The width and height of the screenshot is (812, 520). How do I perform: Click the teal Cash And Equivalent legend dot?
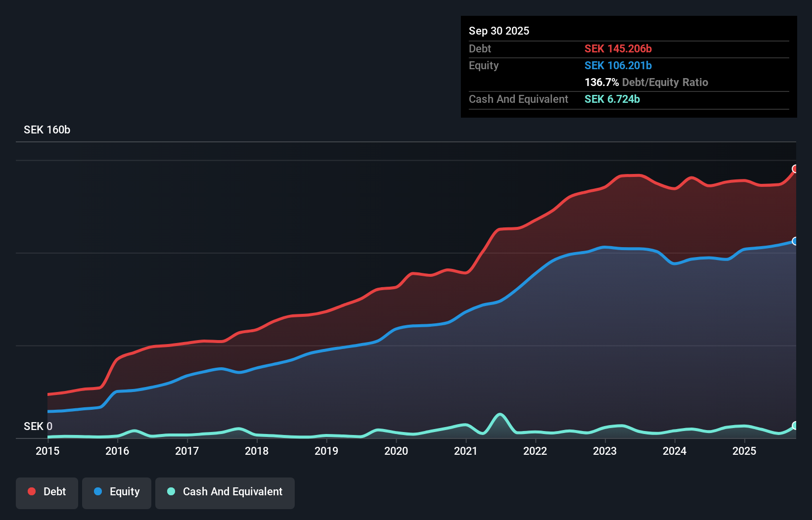[x=171, y=492]
